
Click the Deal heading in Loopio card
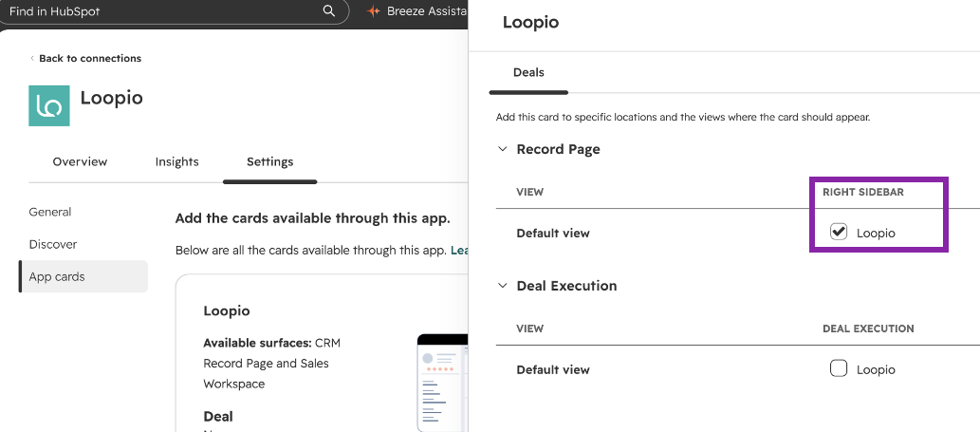[x=218, y=417]
